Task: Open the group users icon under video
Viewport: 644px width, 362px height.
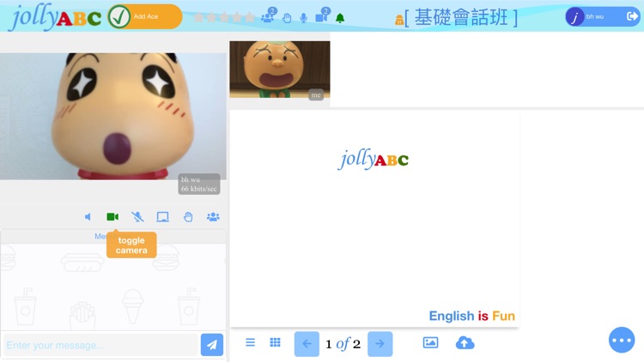Action: pos(213,217)
